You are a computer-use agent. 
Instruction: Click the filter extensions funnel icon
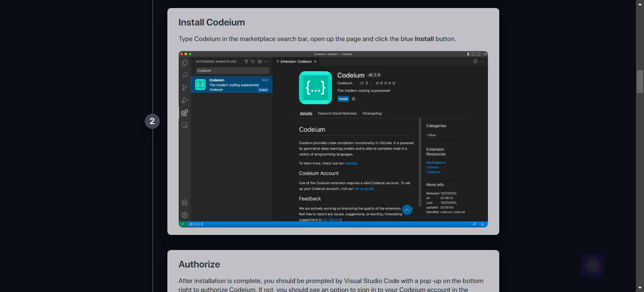[x=246, y=61]
